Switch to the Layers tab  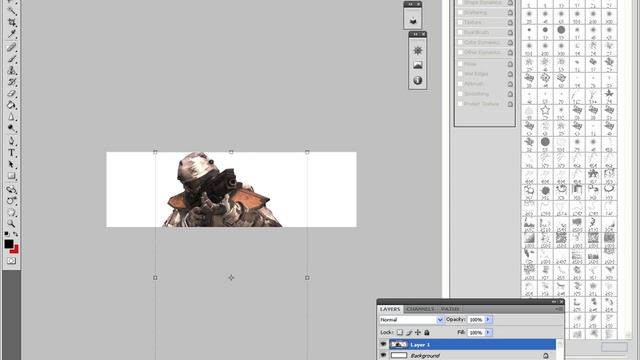click(390, 309)
